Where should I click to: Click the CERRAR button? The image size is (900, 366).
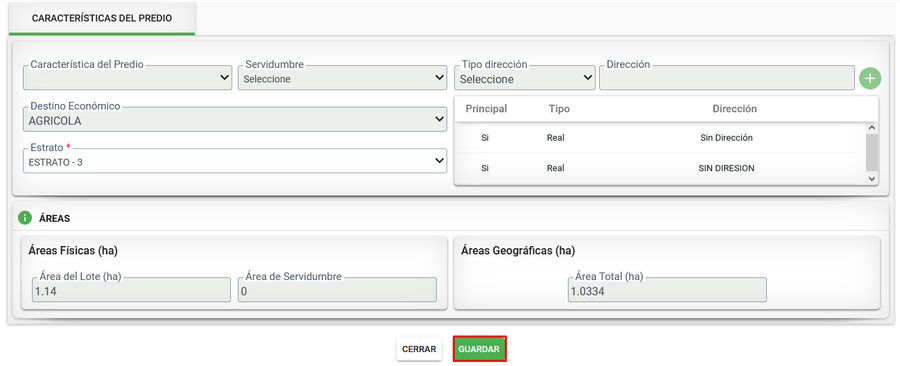[x=419, y=349]
